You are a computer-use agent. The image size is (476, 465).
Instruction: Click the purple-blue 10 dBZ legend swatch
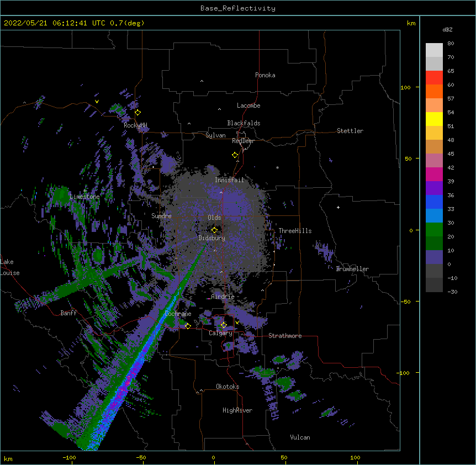coord(434,257)
